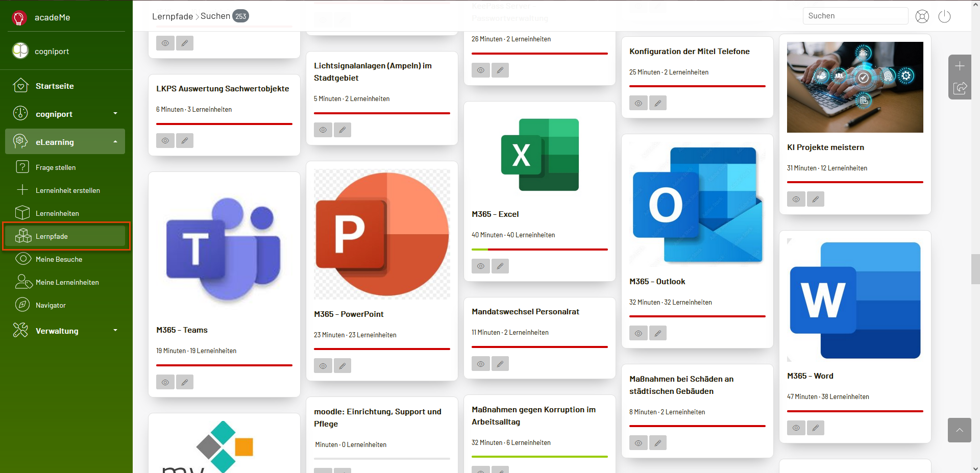The width and height of the screenshot is (980, 473).
Task: Edit Konfiguration der Mitel Telefone pencil icon
Action: coord(658,103)
